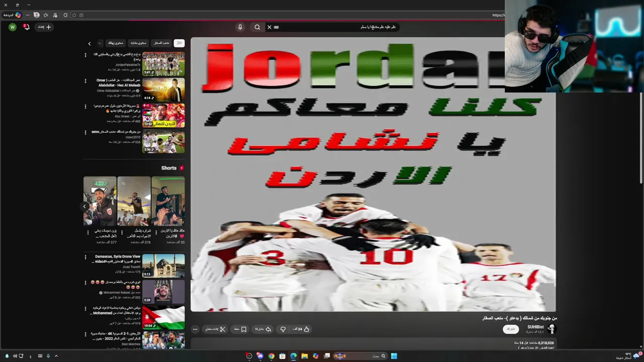
Task: Open File Explorer from the taskbar
Action: click(304, 356)
